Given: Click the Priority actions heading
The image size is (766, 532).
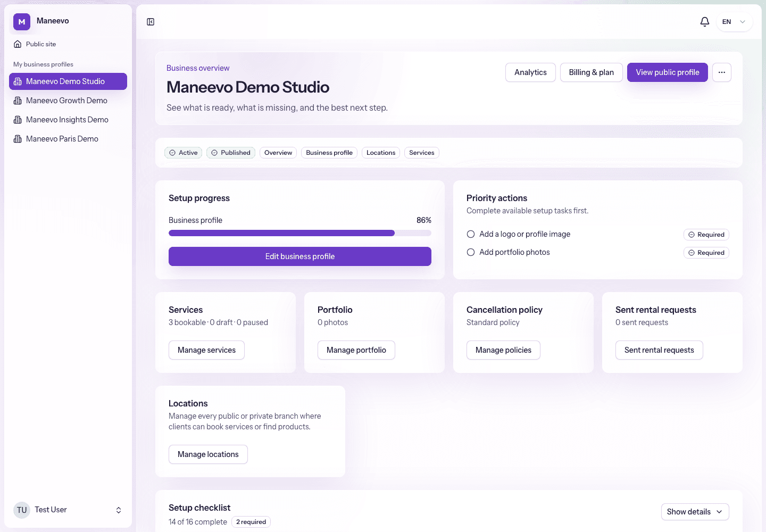Looking at the screenshot, I should coord(497,198).
